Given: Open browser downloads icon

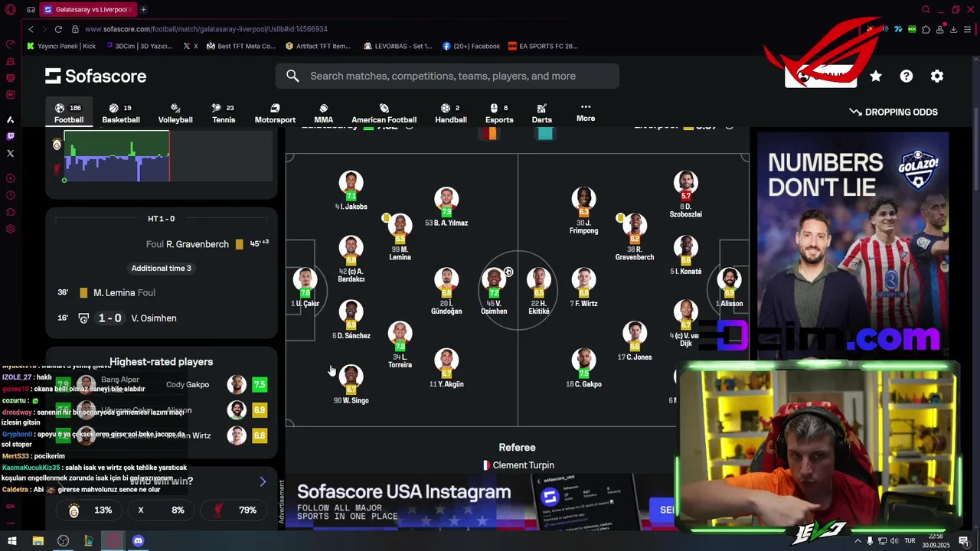Looking at the screenshot, I should [953, 29].
